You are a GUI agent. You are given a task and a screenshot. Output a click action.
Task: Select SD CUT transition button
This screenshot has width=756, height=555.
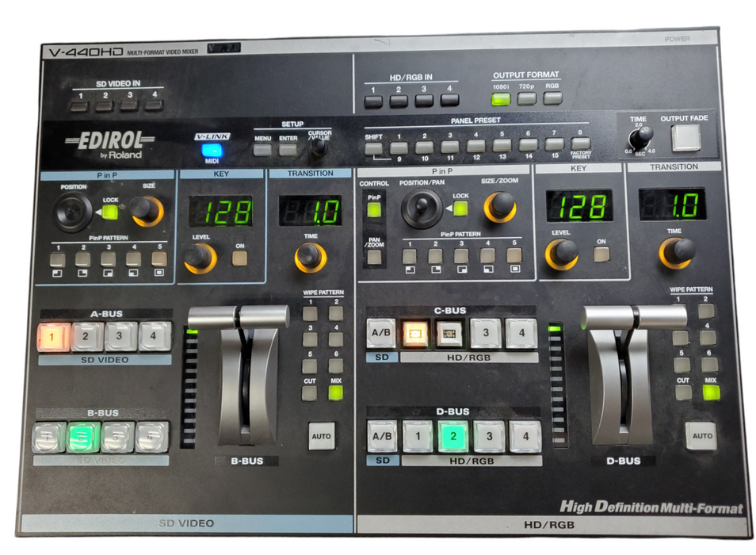tap(310, 393)
